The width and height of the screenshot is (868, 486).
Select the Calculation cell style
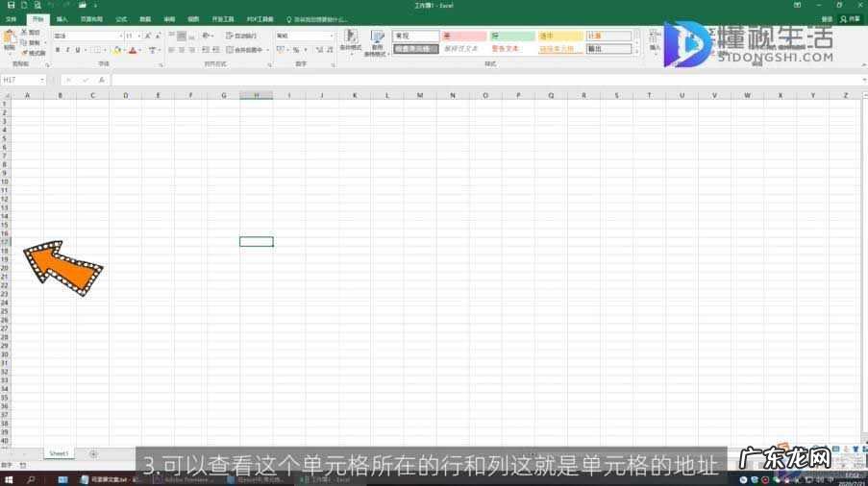608,36
